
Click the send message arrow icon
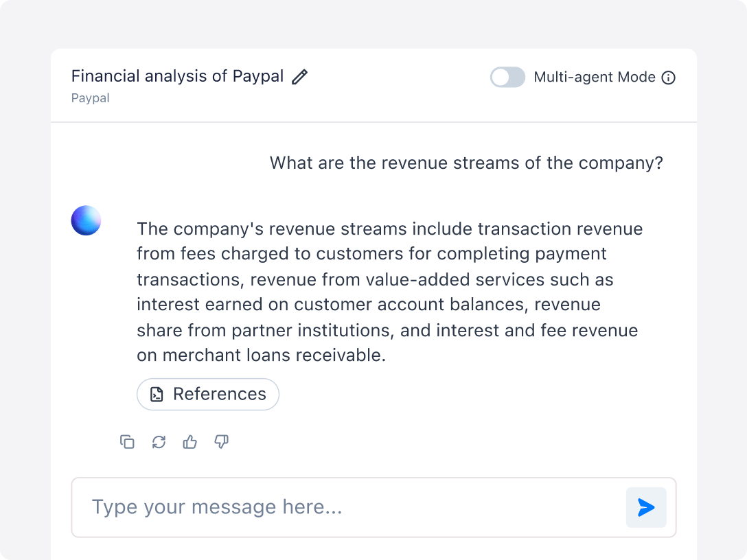[645, 508]
